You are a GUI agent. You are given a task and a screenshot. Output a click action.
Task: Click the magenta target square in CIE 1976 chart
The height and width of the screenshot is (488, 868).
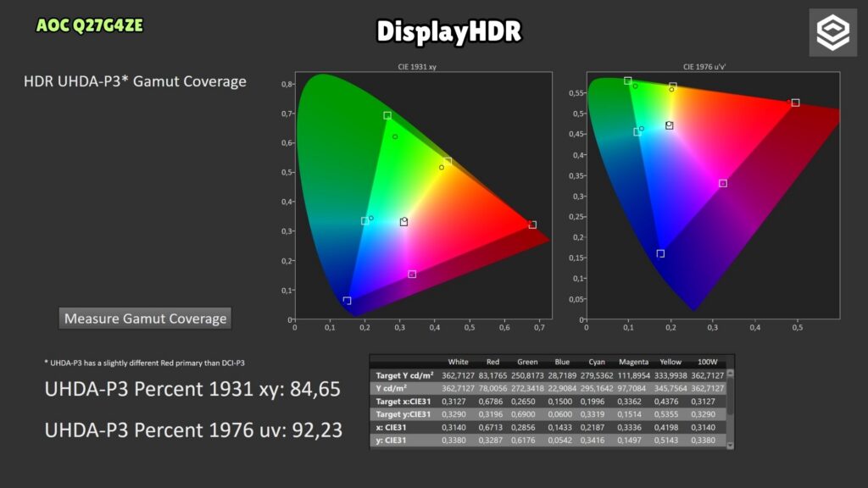click(x=723, y=183)
